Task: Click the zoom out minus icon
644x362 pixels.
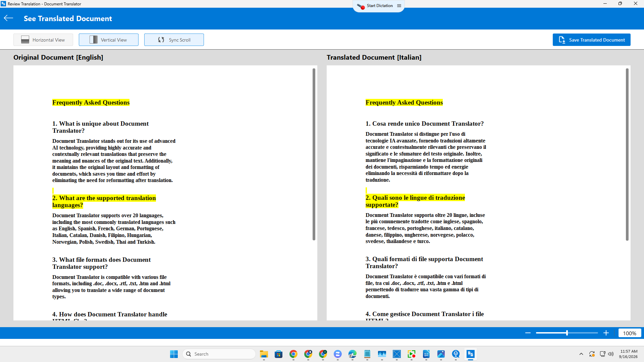Action: [x=528, y=333]
